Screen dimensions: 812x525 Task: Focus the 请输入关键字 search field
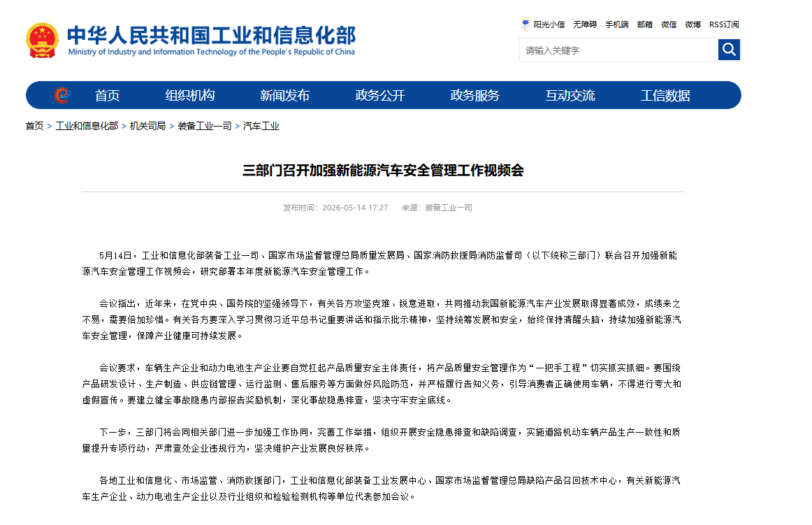619,50
